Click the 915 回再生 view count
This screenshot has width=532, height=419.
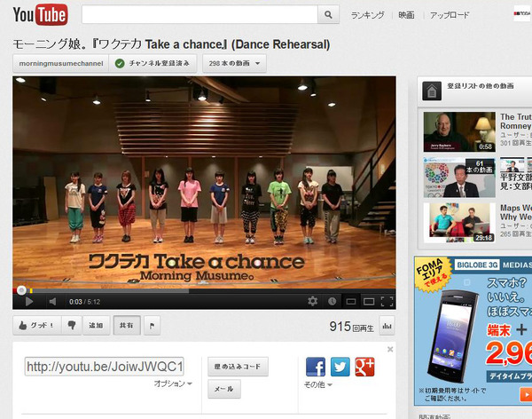coord(351,327)
